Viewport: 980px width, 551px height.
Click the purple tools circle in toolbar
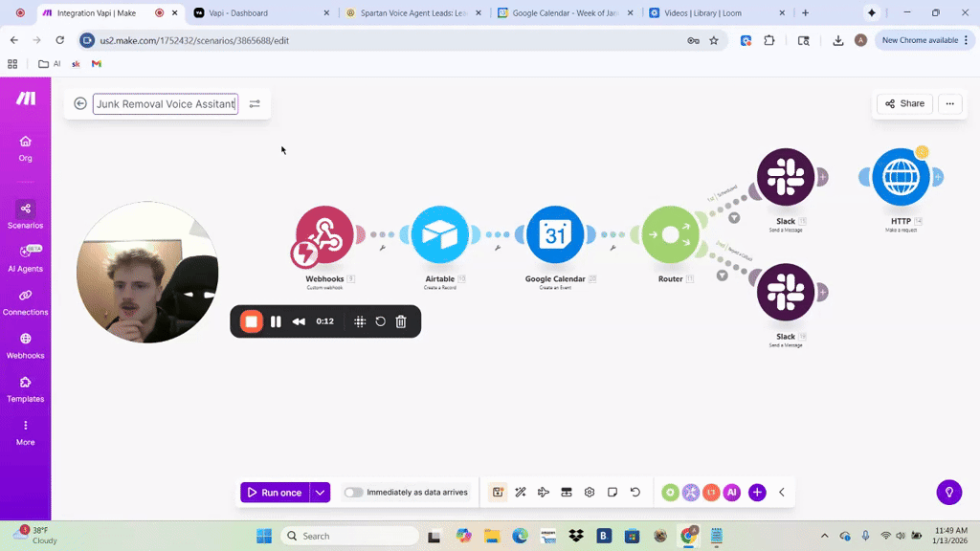point(691,493)
